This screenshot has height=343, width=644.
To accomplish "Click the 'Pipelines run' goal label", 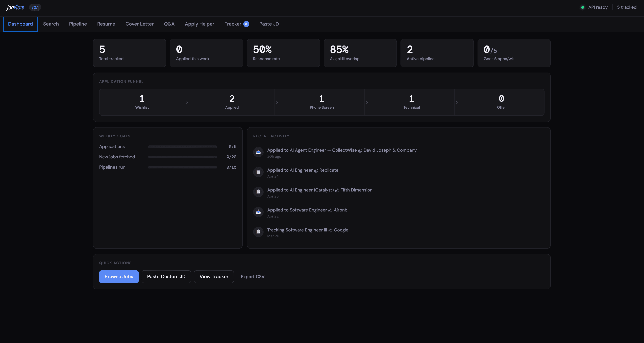I will point(112,167).
